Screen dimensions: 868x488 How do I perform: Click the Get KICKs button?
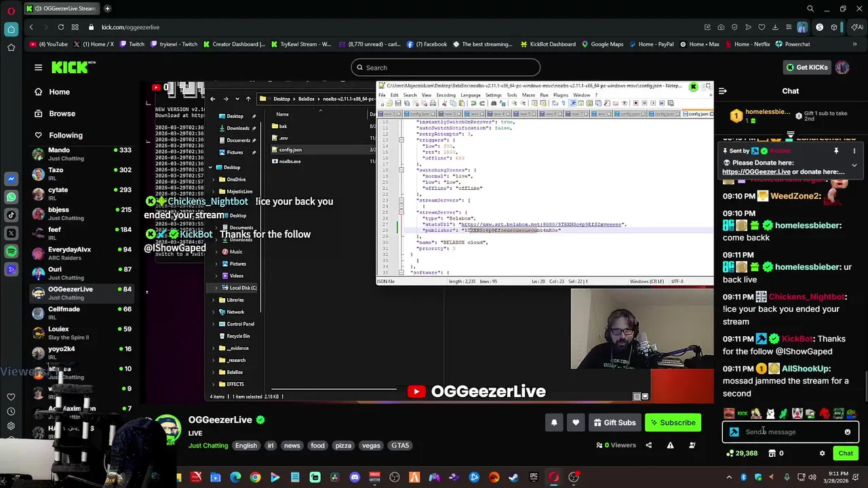pyautogui.click(x=806, y=67)
